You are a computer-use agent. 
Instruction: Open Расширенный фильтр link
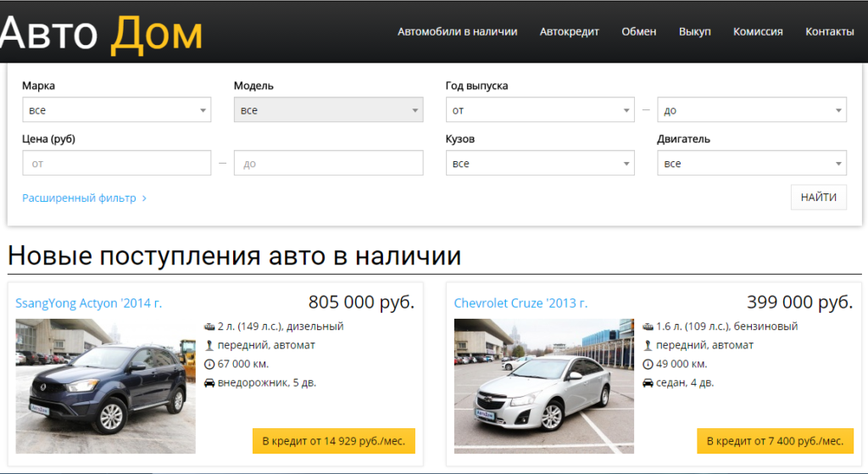(x=79, y=198)
